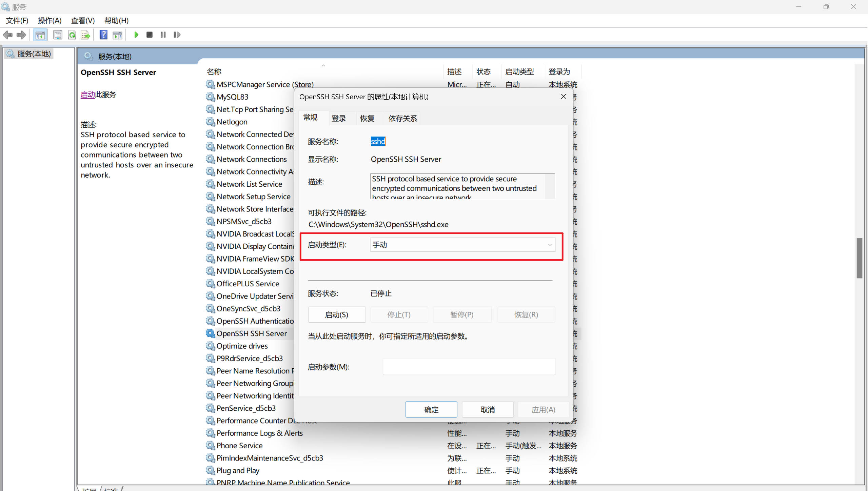Open the 查看(V) menu

point(83,20)
